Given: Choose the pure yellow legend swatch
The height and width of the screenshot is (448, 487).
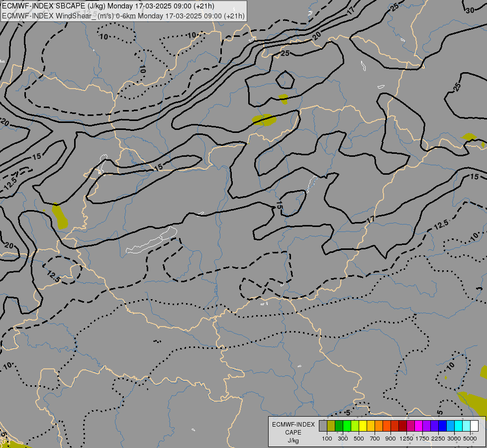Looking at the screenshot, I should coord(363,426).
